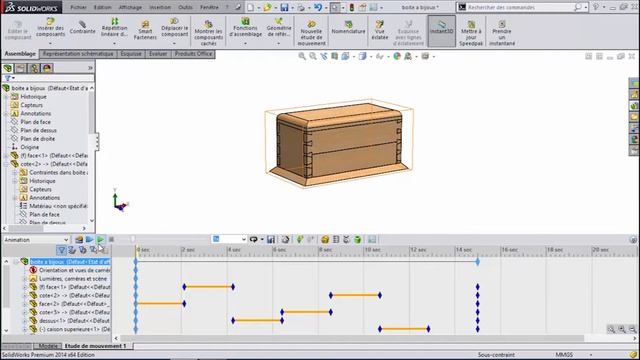The width and height of the screenshot is (640, 360).
Task: Play the animation with green arrow
Action: pos(100,240)
